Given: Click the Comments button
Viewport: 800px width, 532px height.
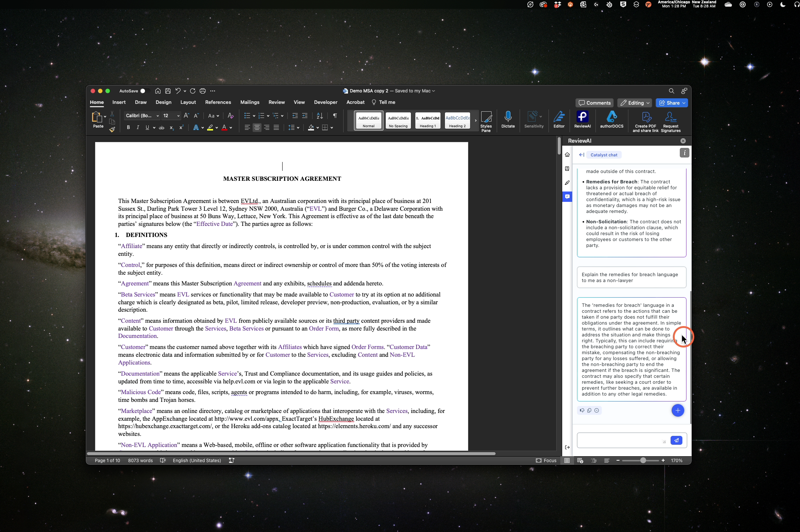Looking at the screenshot, I should 594,103.
